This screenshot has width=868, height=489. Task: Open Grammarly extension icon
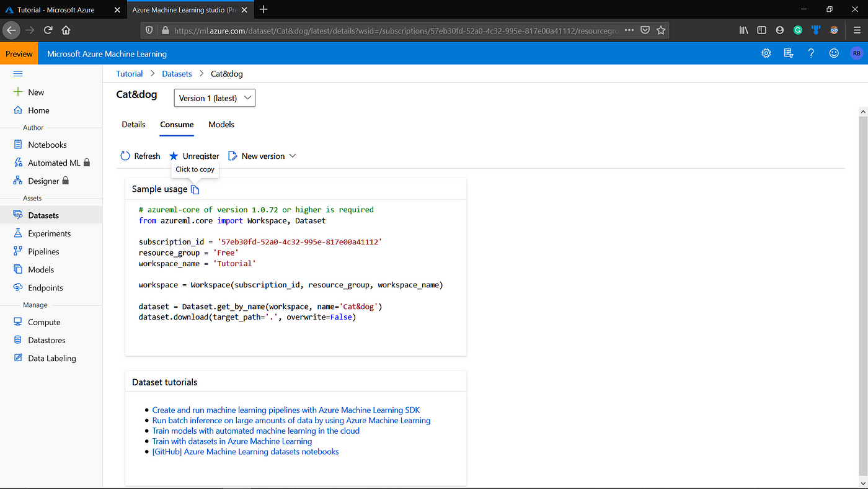coord(798,30)
